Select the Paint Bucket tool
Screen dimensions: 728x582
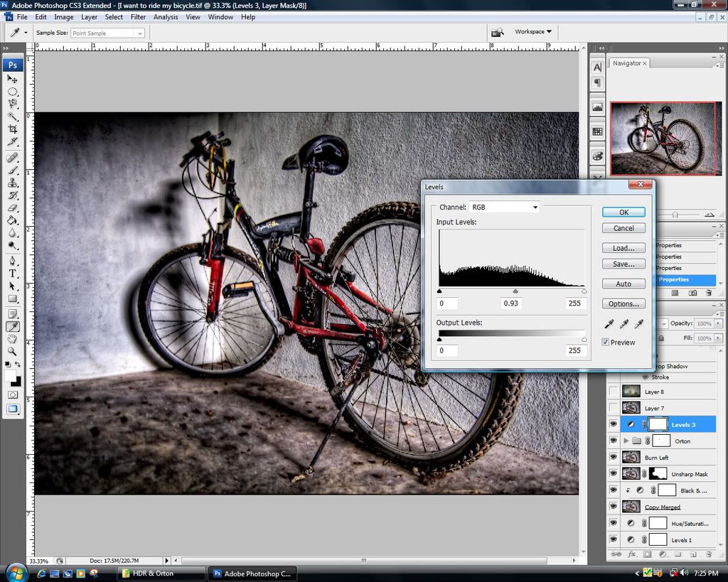(13, 221)
